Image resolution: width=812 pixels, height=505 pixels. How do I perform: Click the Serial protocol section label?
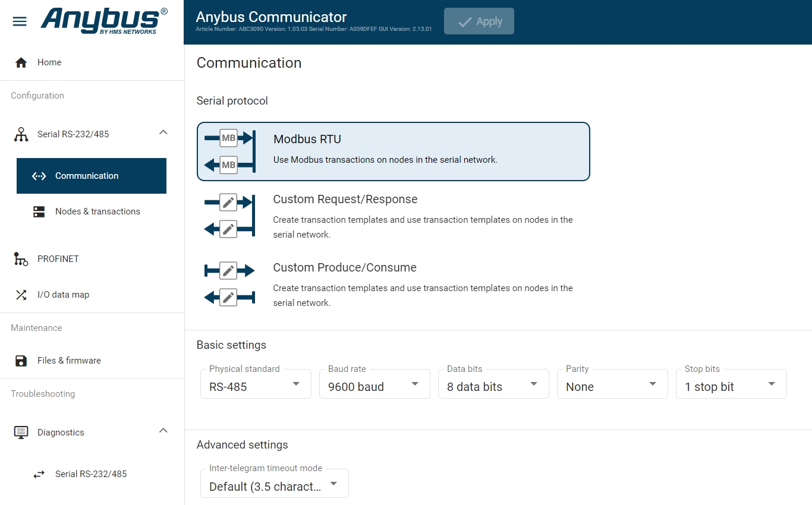click(x=232, y=101)
